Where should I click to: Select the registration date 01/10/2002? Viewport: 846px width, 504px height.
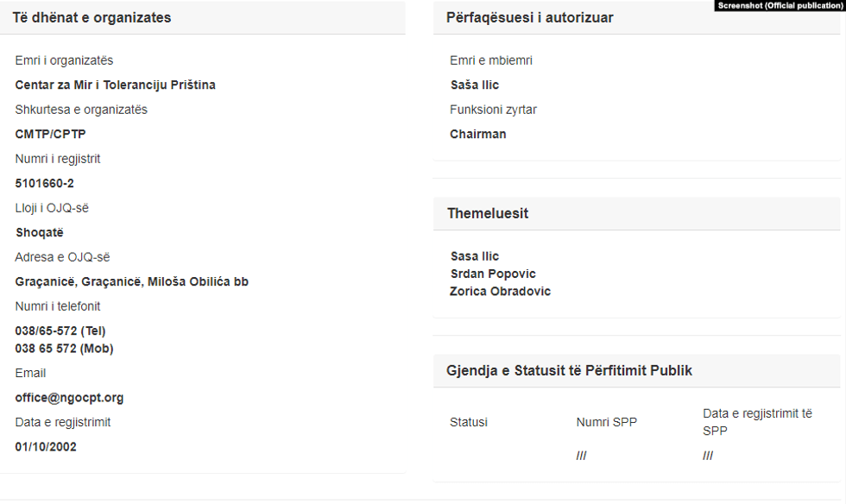(46, 447)
